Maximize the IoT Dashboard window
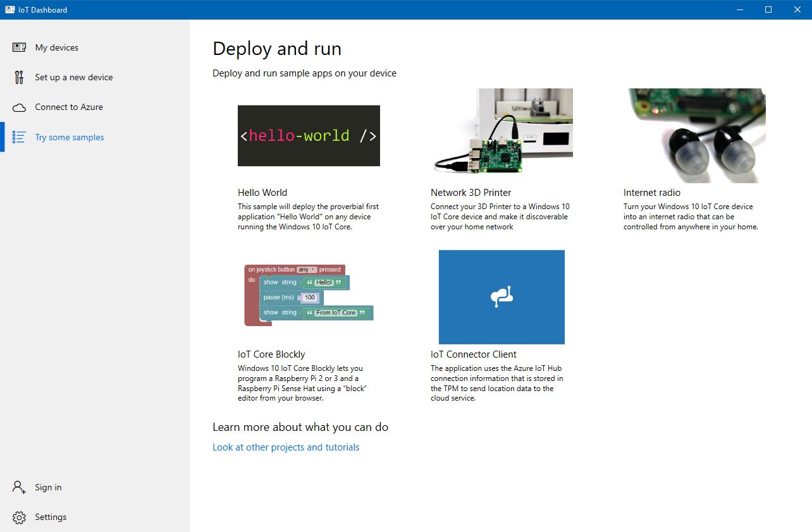 tap(768, 9)
